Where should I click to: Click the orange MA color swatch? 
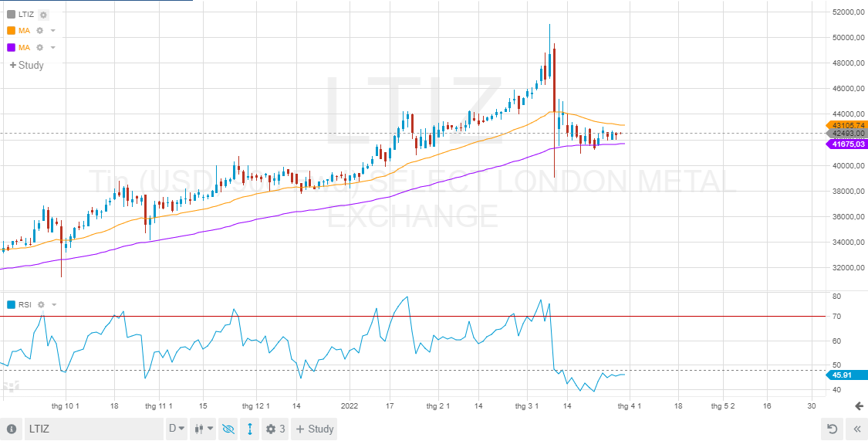[x=11, y=31]
